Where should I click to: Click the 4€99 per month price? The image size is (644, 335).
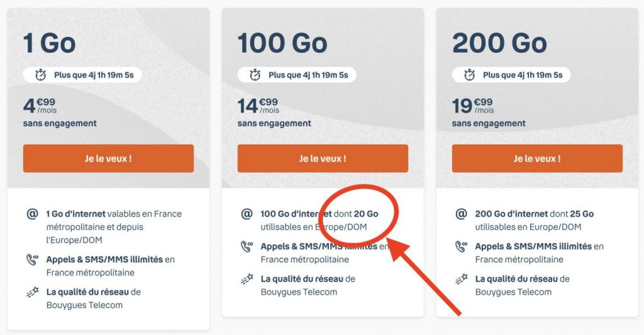coord(39,105)
